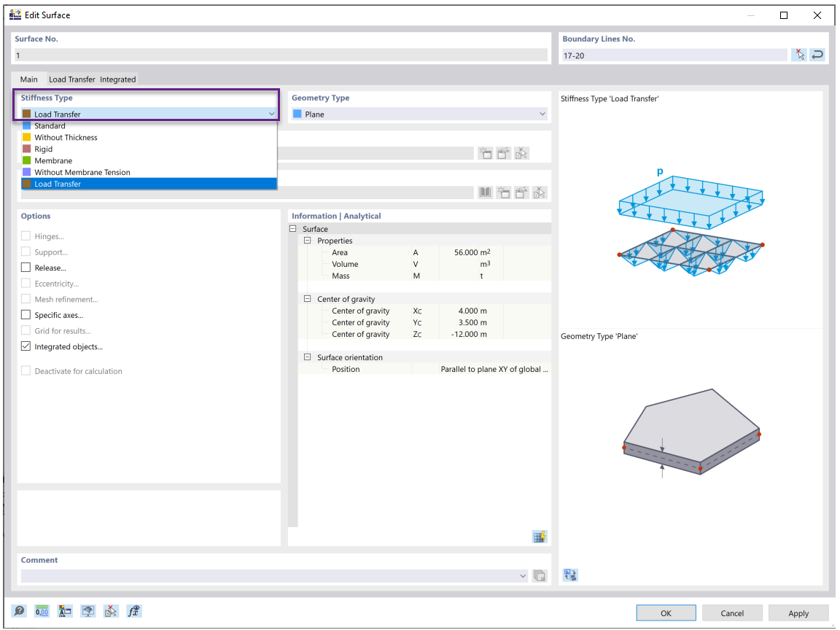Screen dimensions: 840x630
Task: Open the Comment dropdown arrow
Action: [x=523, y=576]
